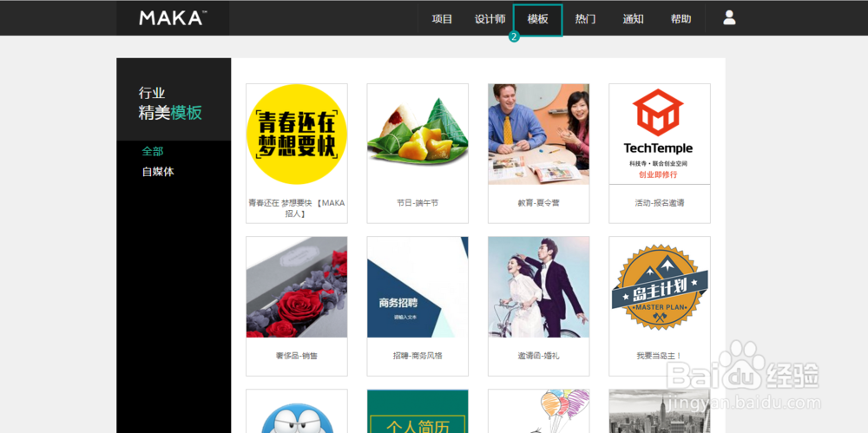Open the 夏令营 meeting photo thumbnail

(x=539, y=134)
